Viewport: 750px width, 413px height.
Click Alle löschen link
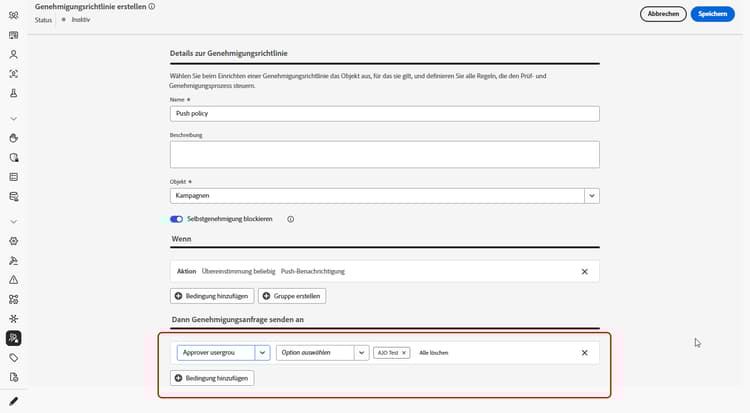click(x=433, y=353)
